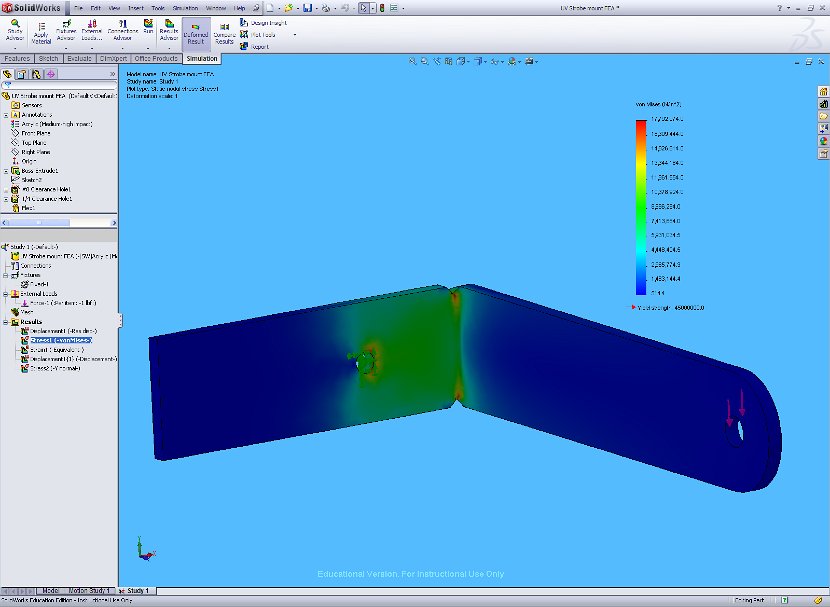Open the Results Advisor
This screenshot has width=830, height=607.
(x=169, y=31)
